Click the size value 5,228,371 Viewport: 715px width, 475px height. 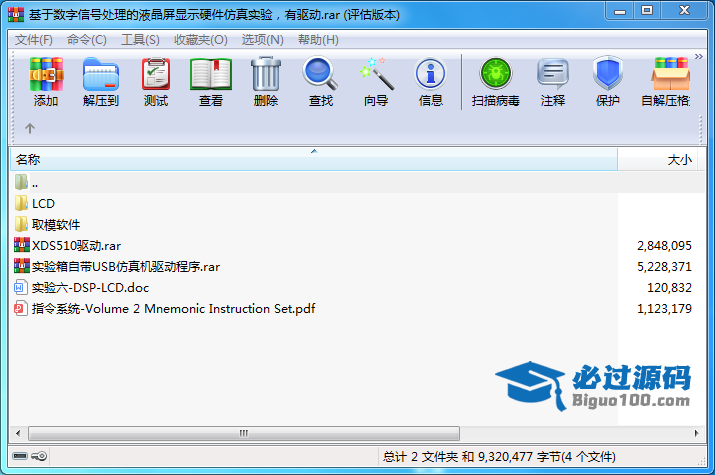pyautogui.click(x=664, y=267)
